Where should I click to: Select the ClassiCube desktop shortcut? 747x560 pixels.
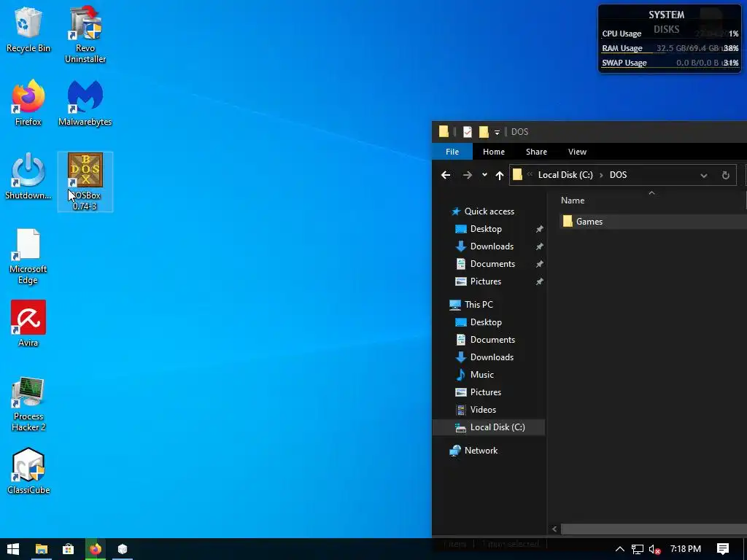28,471
